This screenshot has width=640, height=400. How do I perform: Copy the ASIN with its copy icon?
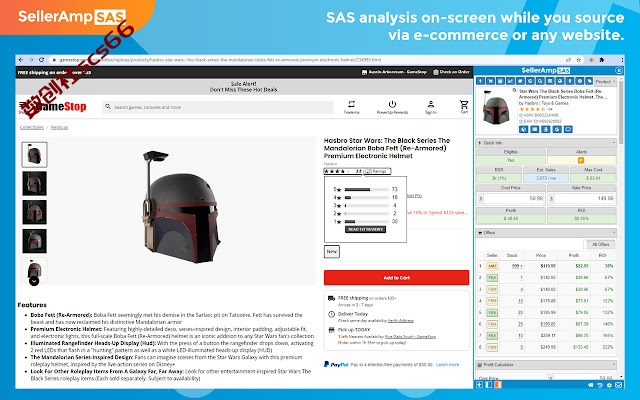(521, 116)
